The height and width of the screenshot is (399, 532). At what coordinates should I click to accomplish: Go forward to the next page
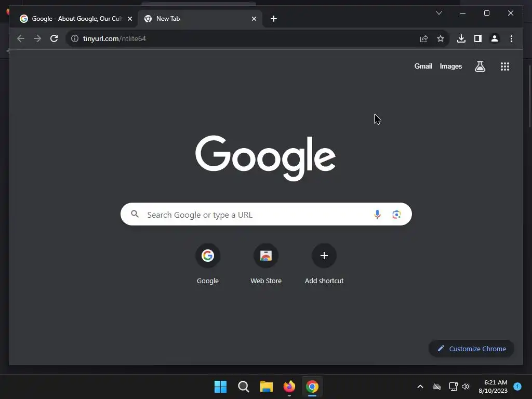click(37, 38)
